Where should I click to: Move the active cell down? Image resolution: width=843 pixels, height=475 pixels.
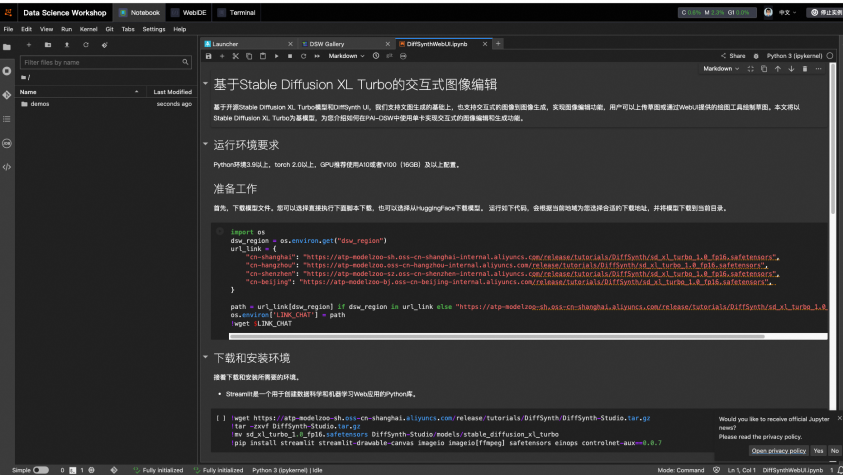coord(791,69)
